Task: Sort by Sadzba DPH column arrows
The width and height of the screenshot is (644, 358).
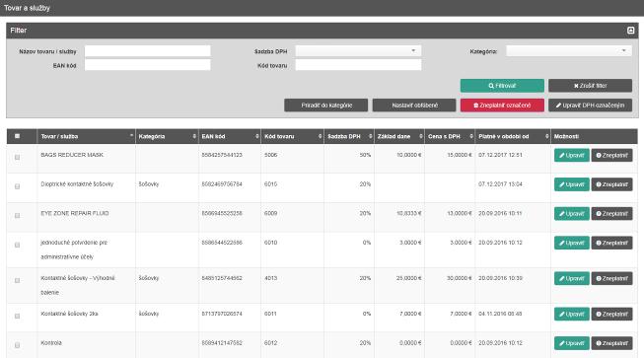Action: point(371,136)
